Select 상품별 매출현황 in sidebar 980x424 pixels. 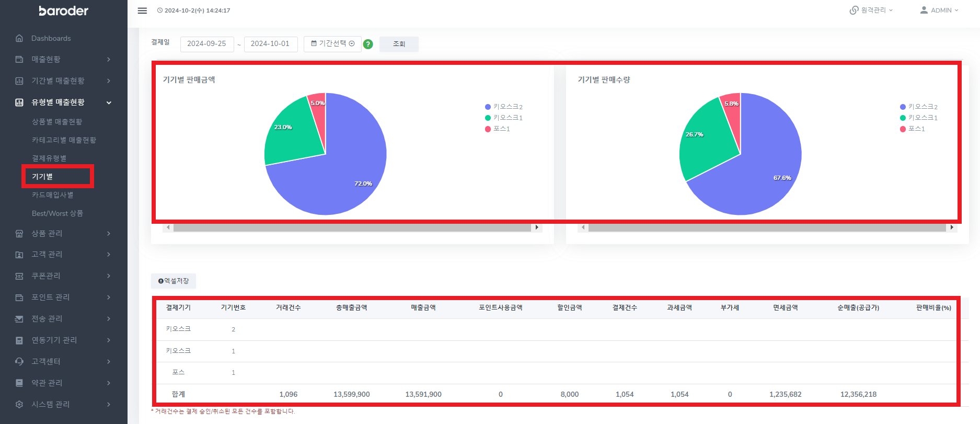(57, 122)
